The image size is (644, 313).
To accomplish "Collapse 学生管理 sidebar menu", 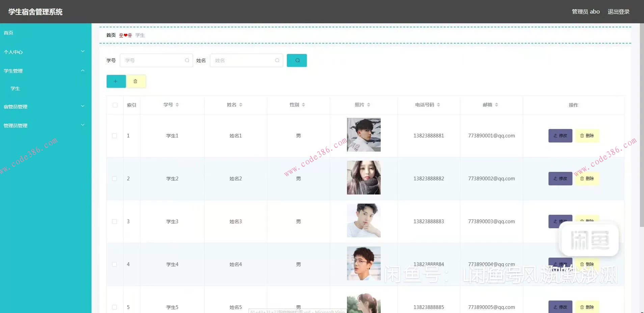I will (46, 71).
